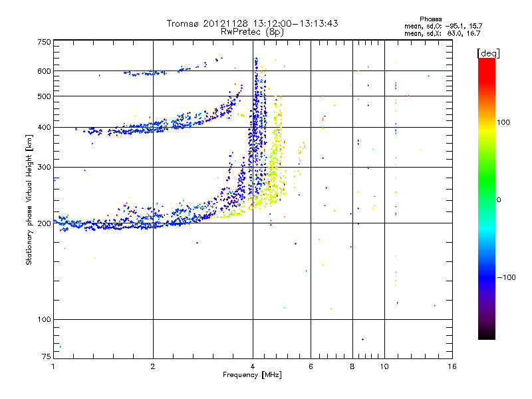The width and height of the screenshot is (532, 399).
Task: Click the 'Stationary phase Virtual Height [km]' axis label
Action: click(x=29, y=200)
